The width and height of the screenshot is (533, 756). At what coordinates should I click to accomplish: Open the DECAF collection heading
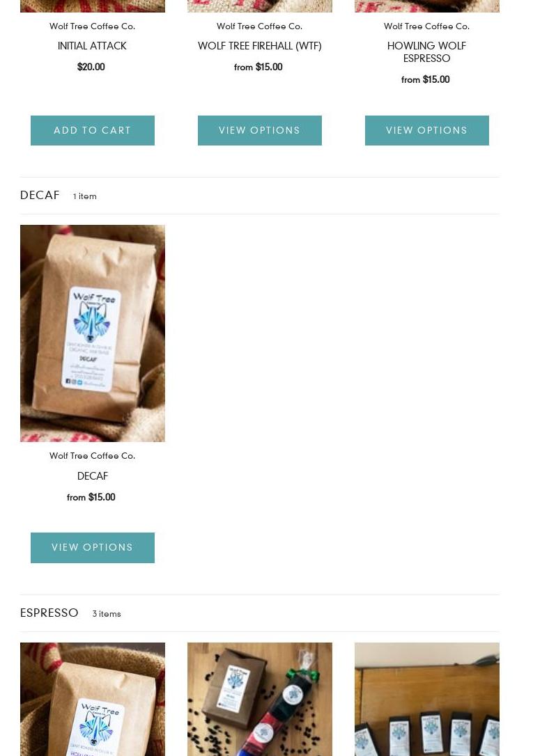coord(40,196)
